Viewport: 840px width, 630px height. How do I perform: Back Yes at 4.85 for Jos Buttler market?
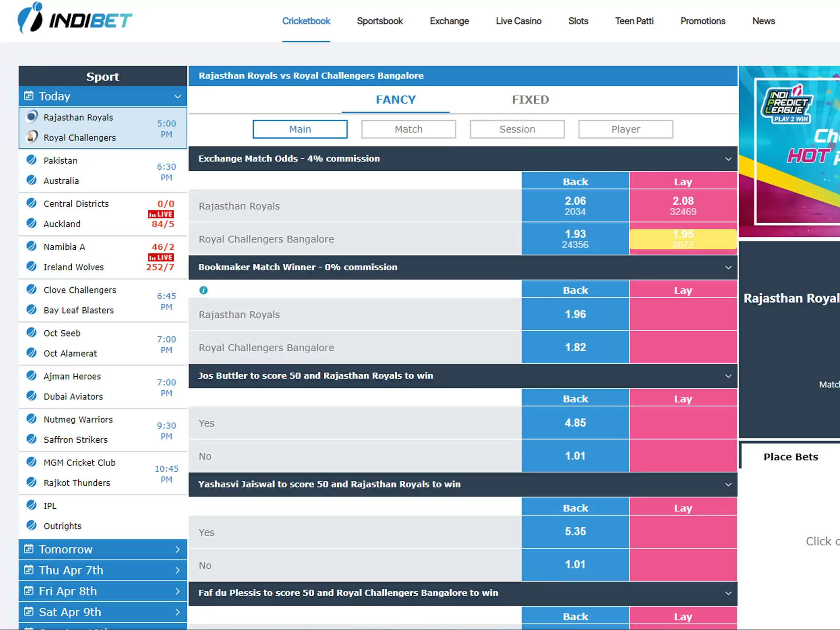575,423
